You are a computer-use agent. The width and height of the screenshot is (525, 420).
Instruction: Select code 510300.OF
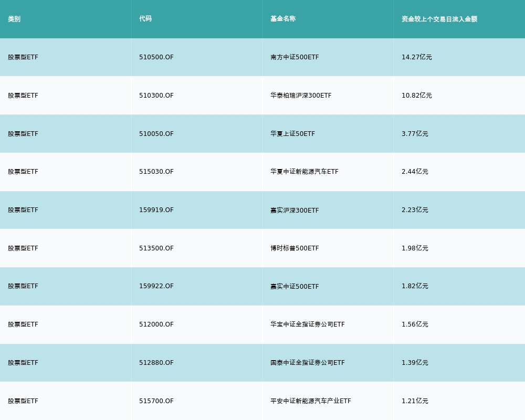(156, 95)
